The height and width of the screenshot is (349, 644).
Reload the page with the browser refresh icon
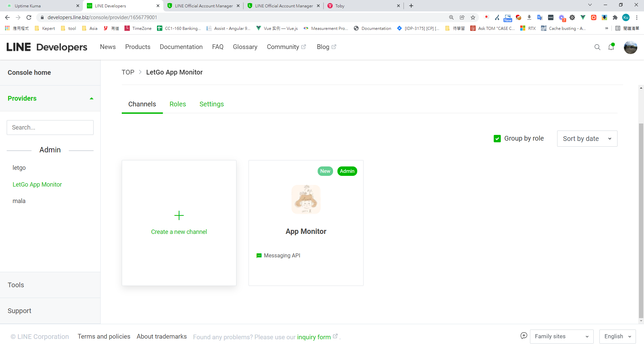29,17
